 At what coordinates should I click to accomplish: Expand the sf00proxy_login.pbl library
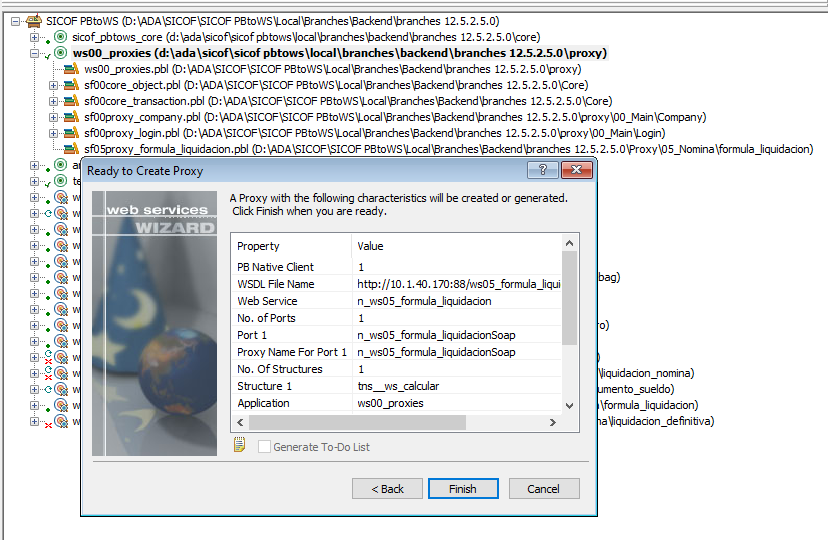click(53, 134)
